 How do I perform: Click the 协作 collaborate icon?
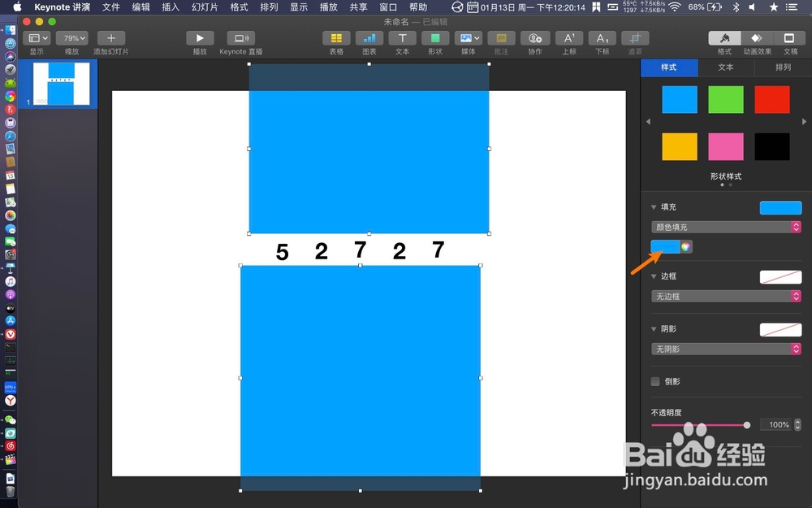(535, 38)
